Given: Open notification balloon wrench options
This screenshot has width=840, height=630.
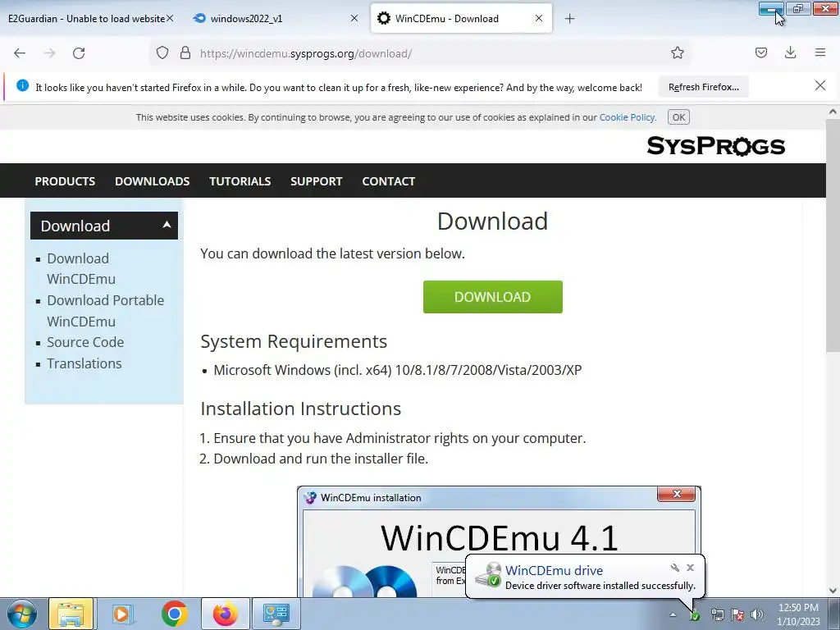Looking at the screenshot, I should [675, 568].
